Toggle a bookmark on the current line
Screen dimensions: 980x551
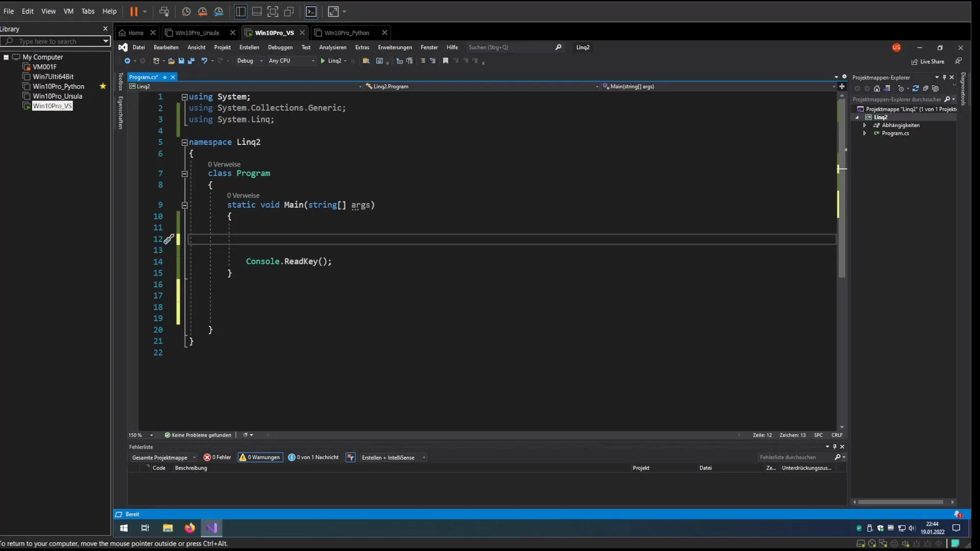point(446,61)
